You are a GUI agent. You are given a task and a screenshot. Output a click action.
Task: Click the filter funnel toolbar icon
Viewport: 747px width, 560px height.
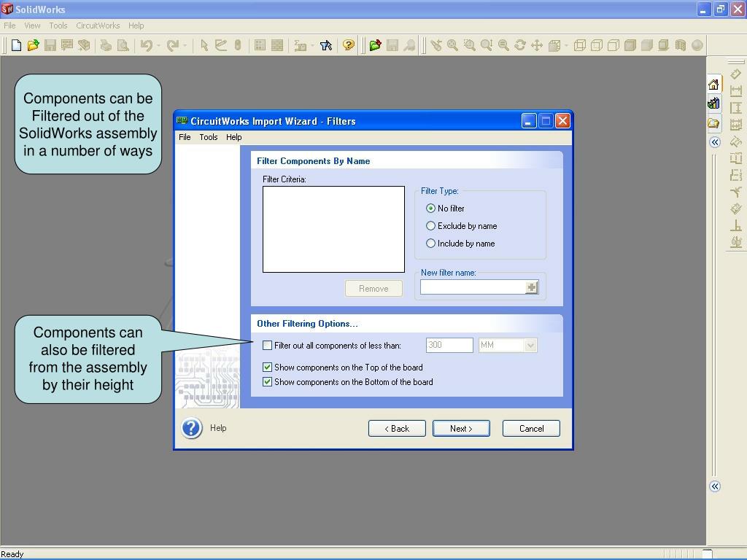tap(326, 45)
